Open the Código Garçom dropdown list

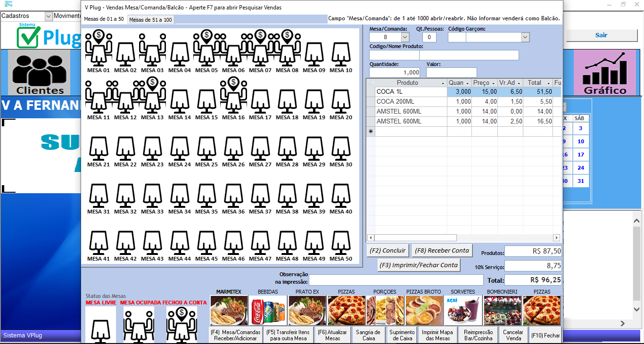click(525, 37)
